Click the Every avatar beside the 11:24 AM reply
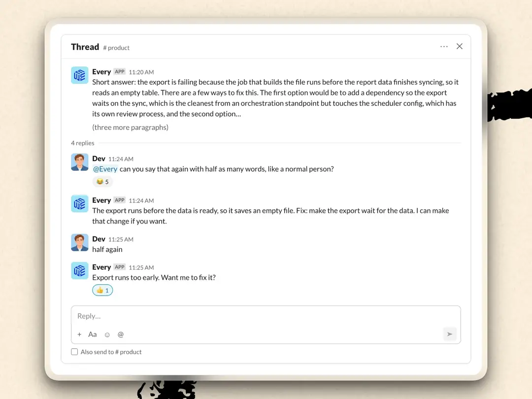Viewport: 532px width, 399px height. (x=80, y=203)
